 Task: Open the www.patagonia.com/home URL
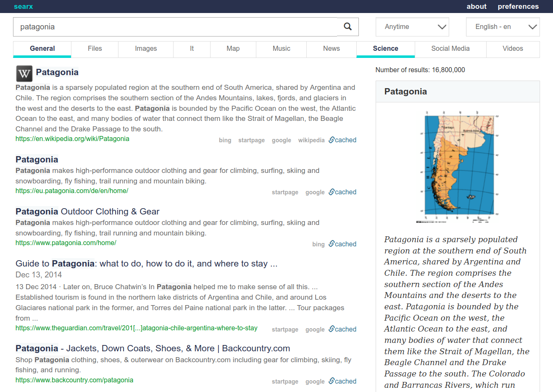tap(66, 243)
